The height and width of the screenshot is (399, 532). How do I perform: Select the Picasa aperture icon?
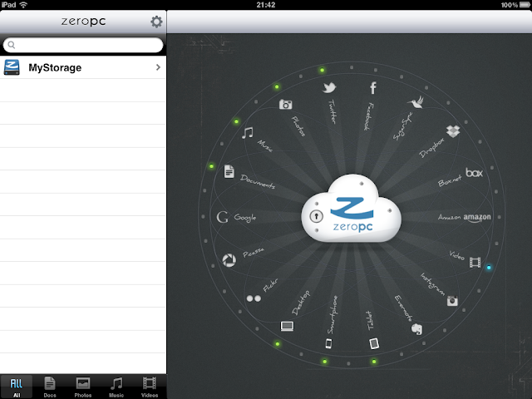(229, 260)
